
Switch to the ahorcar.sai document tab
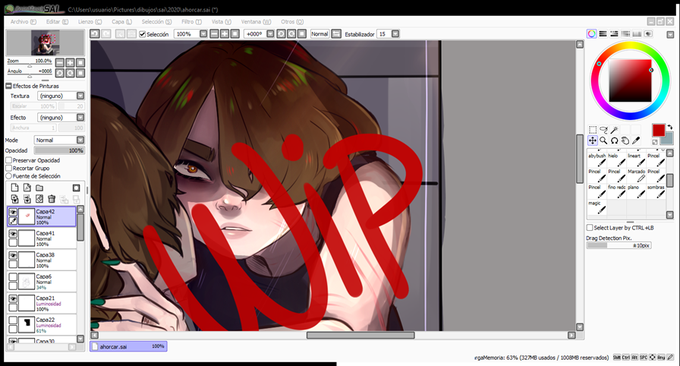(128, 346)
